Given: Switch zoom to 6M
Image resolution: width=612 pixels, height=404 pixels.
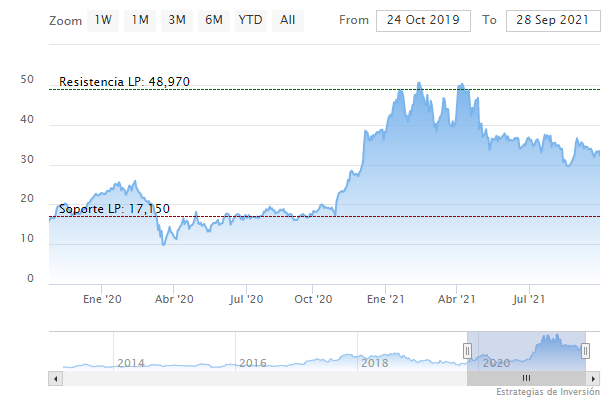Looking at the screenshot, I should pyautogui.click(x=214, y=20).
